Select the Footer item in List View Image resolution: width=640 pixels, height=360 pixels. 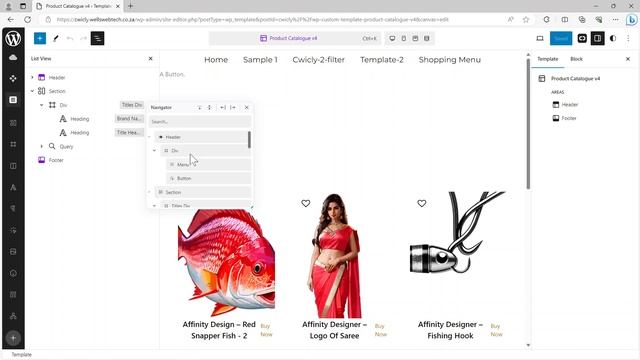coord(56,160)
